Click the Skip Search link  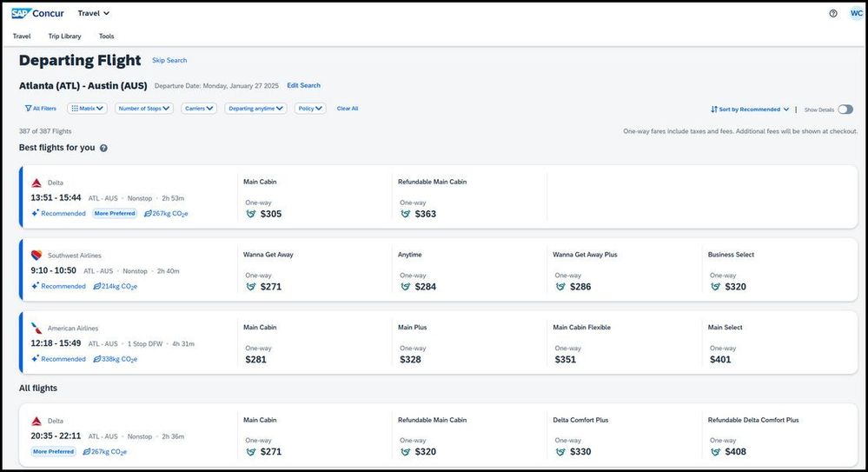(x=169, y=60)
